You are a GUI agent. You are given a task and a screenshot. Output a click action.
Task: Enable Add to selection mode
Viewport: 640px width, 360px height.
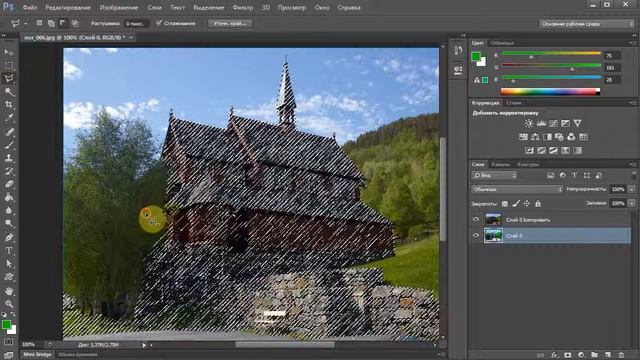[51, 23]
